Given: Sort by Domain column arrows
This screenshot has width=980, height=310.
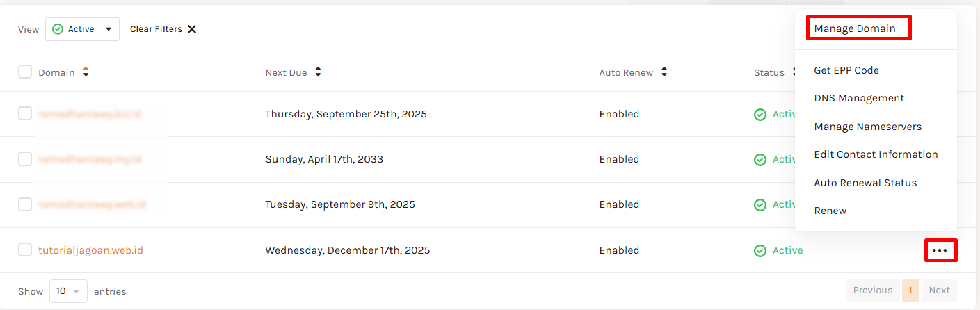Looking at the screenshot, I should coord(86,72).
